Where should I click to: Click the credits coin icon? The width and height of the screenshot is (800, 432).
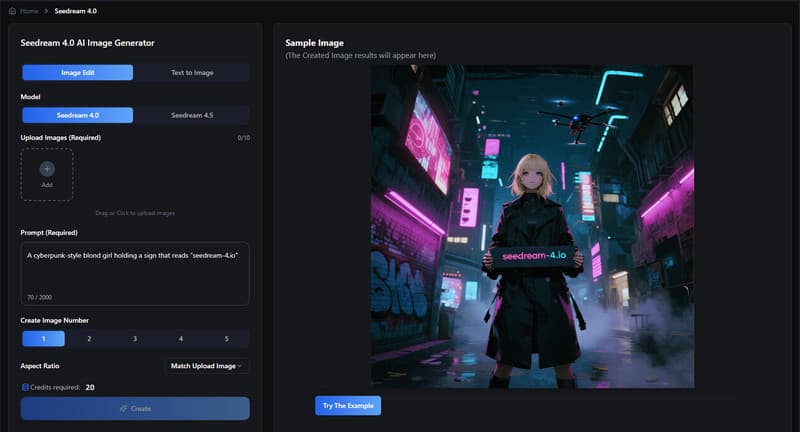click(x=25, y=387)
